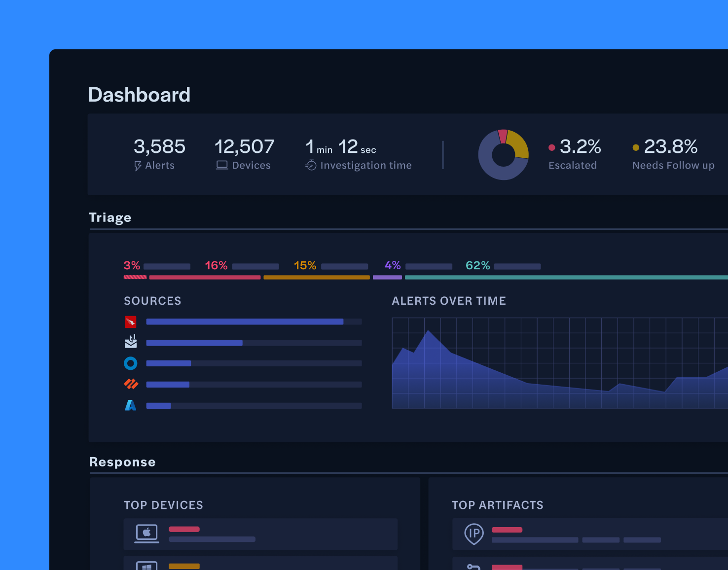Click the 3,585 Alerts count

[159, 146]
